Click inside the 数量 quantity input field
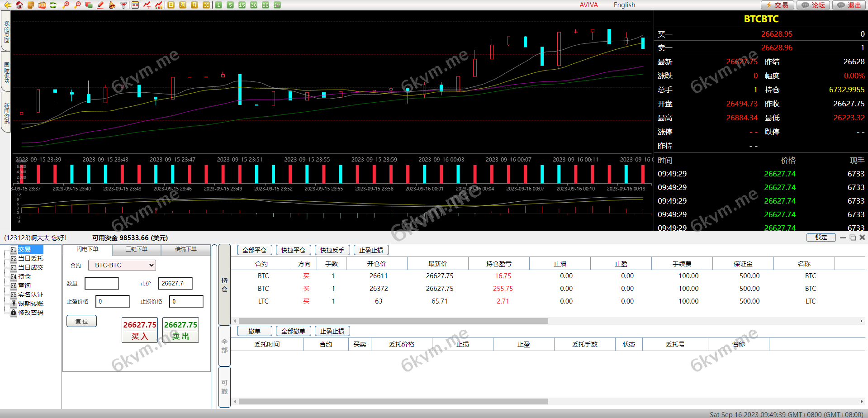This screenshot has height=418, width=868. 101,283
